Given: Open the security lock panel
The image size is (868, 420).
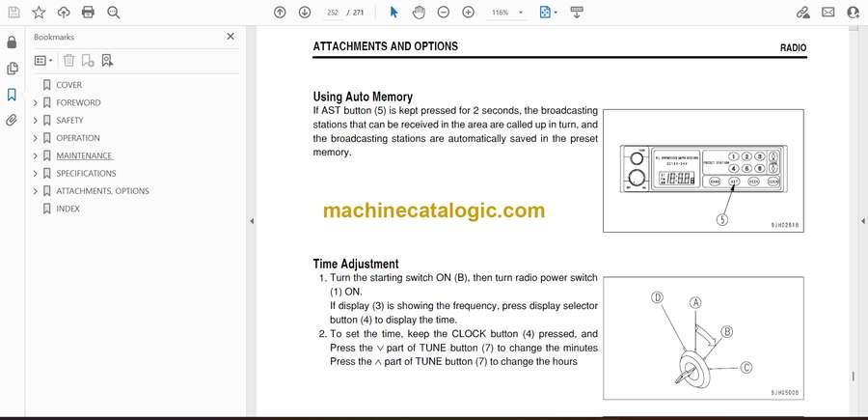Looking at the screenshot, I should pos(12,42).
